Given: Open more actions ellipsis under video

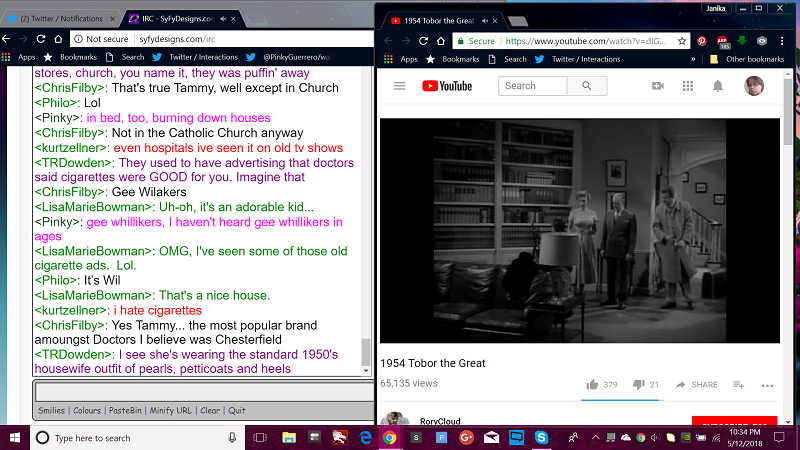Looking at the screenshot, I should coord(767,386).
